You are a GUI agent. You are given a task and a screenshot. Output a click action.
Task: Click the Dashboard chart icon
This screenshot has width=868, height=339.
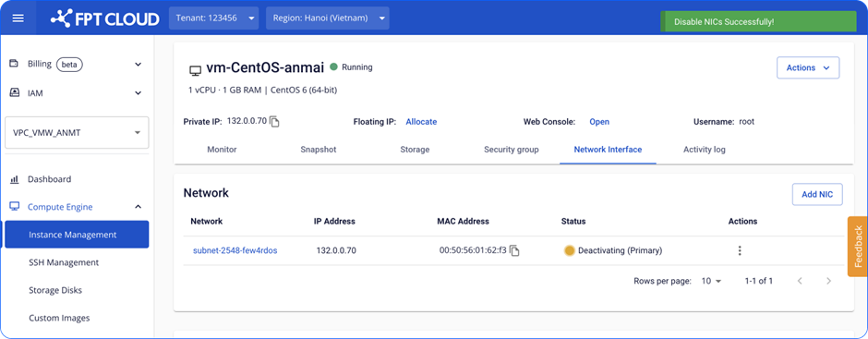pos(15,179)
